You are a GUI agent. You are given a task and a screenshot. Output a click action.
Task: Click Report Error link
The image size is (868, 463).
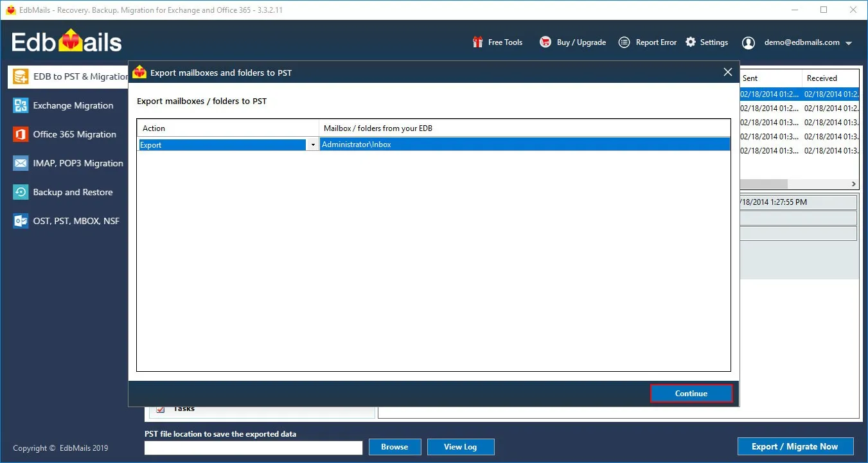coord(656,42)
